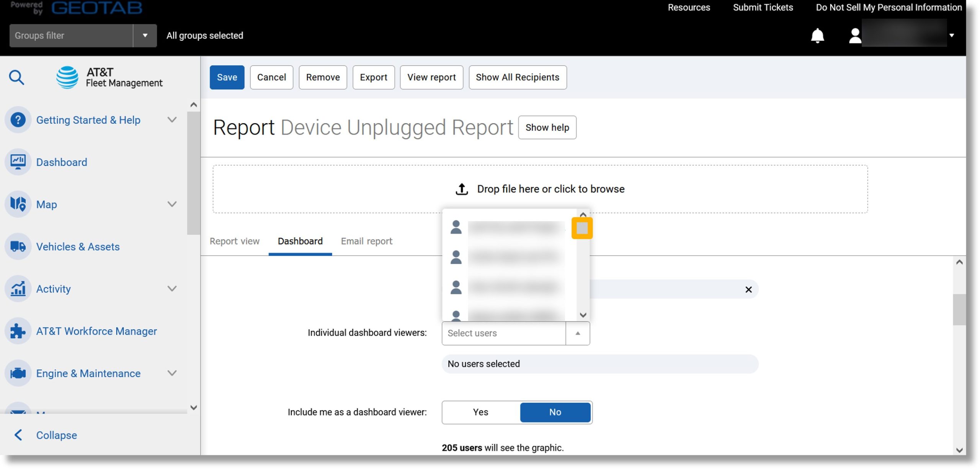Click user list scroll down arrow
Image resolution: width=980 pixels, height=469 pixels.
pos(583,315)
